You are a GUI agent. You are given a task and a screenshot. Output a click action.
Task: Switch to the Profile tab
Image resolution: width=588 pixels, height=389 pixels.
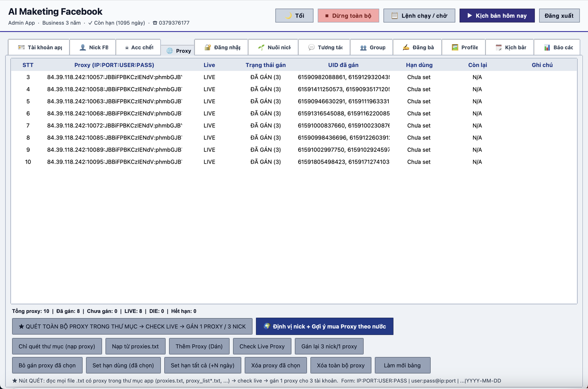[463, 47]
